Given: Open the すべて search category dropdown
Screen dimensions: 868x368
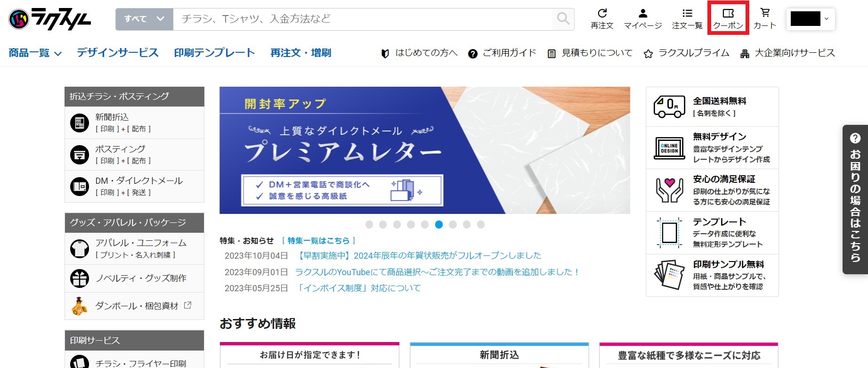Looking at the screenshot, I should pos(145,19).
